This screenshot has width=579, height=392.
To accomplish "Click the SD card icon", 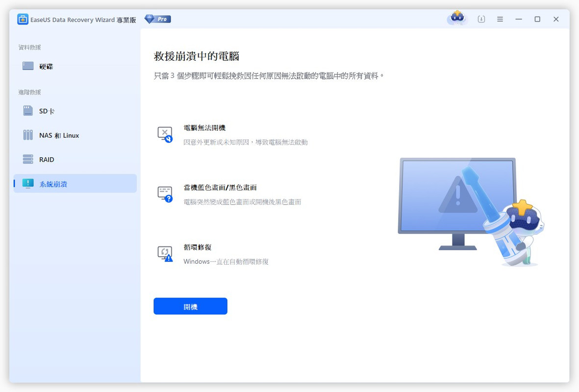I will pyautogui.click(x=28, y=111).
